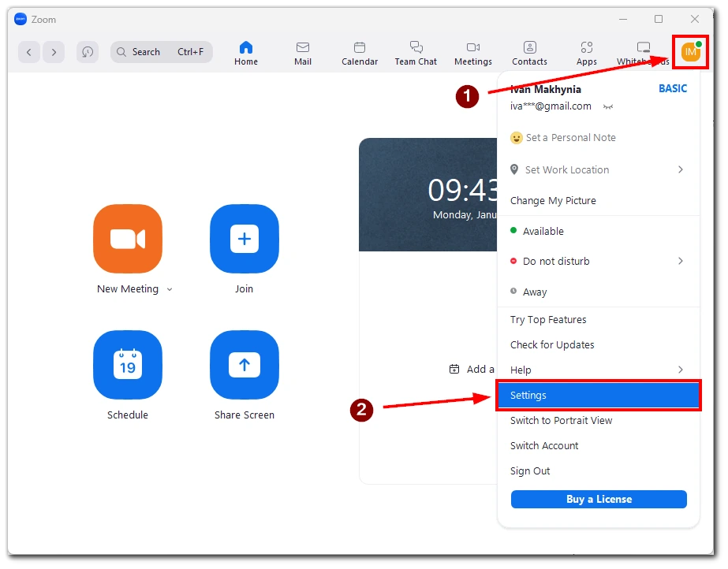Click the 09:43 clock banner
The image size is (728, 569).
(x=427, y=195)
